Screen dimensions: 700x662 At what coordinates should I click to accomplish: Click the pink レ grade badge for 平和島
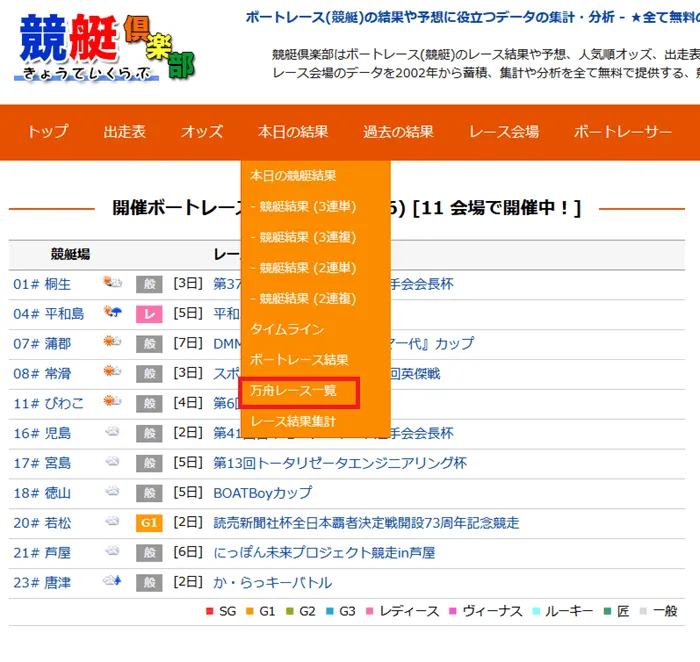pyautogui.click(x=149, y=314)
